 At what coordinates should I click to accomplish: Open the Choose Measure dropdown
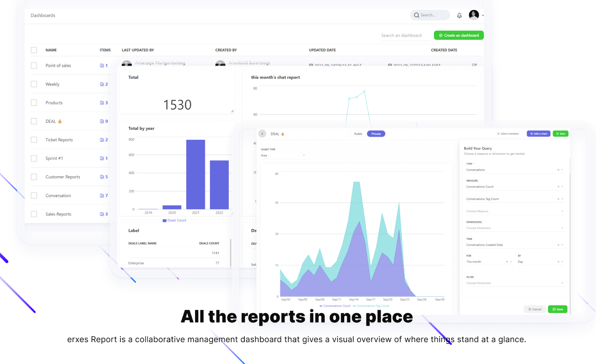pos(515,211)
